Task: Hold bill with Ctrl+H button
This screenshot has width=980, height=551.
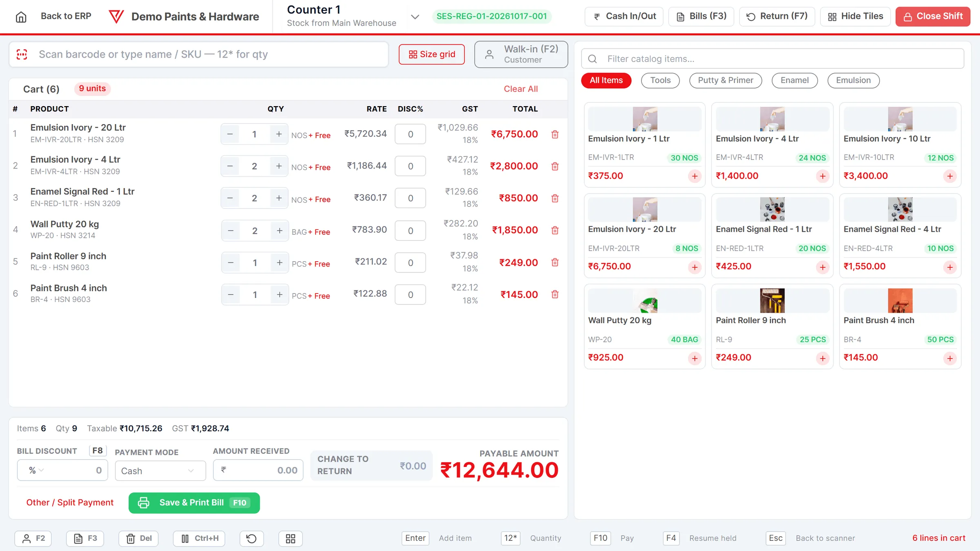Action: [x=199, y=538]
